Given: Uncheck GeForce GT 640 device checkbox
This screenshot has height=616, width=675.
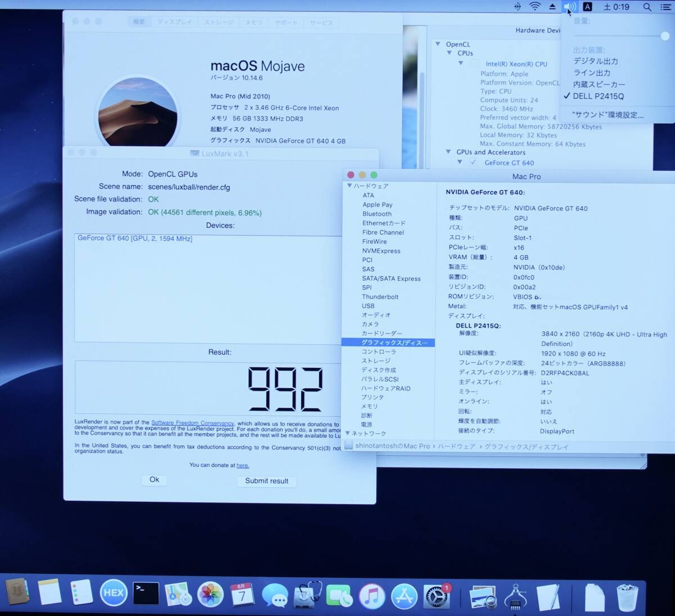Looking at the screenshot, I should (x=474, y=162).
